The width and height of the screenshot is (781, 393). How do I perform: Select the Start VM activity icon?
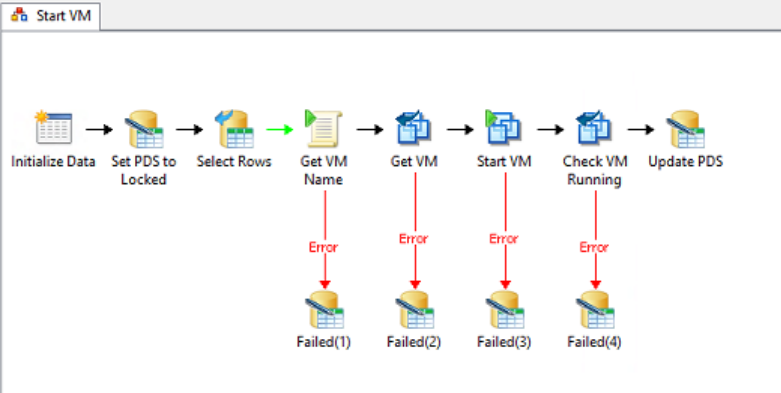[x=504, y=127]
